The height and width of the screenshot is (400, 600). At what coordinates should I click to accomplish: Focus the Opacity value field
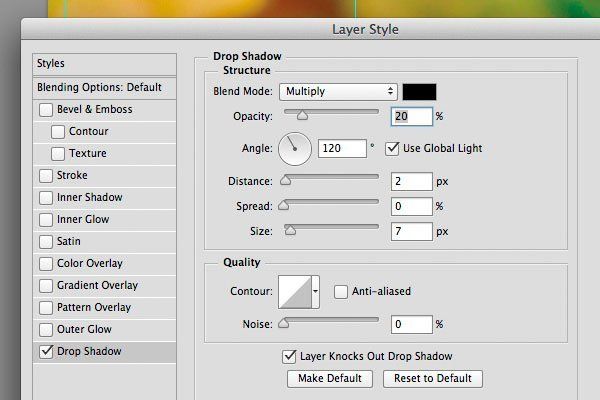point(412,116)
